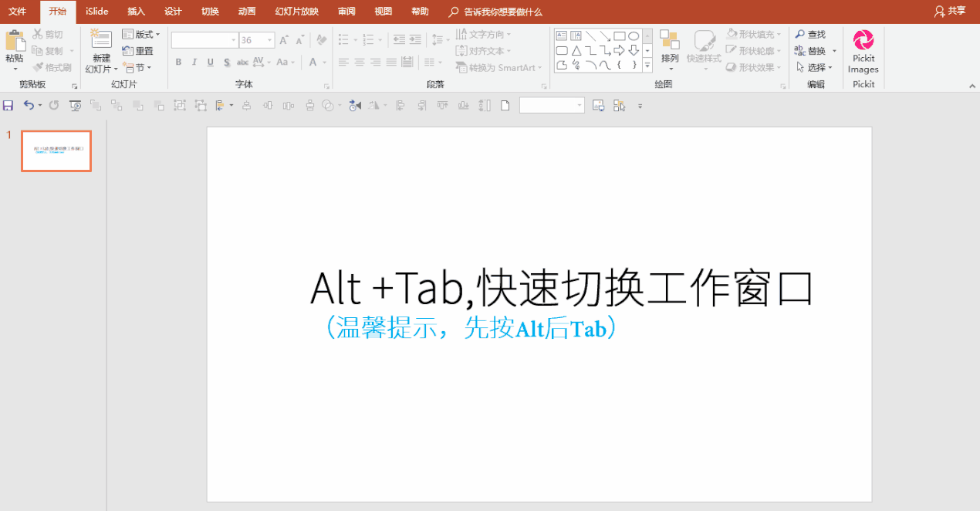This screenshot has width=980, height=511.
Task: Select the Oval shape in the shapes gallery
Action: [634, 35]
